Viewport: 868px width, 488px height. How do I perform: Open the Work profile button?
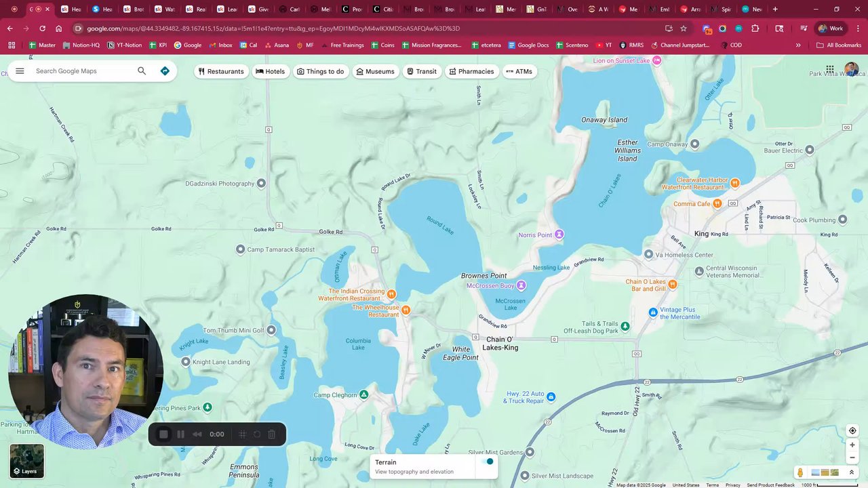tap(831, 28)
